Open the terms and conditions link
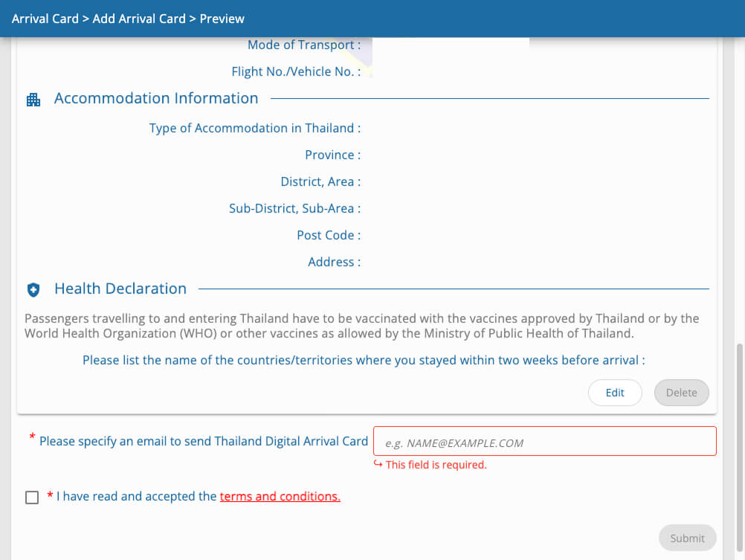Image resolution: width=745 pixels, height=560 pixels. [280, 496]
